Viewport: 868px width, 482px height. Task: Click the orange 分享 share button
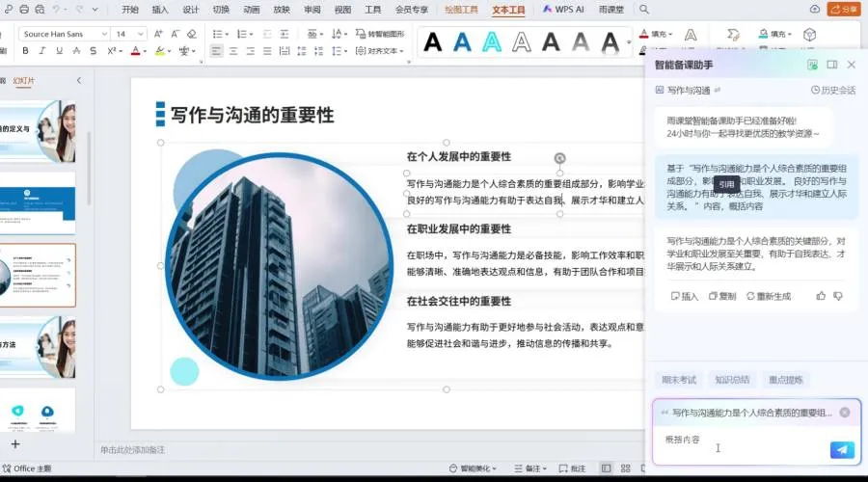coord(844,10)
